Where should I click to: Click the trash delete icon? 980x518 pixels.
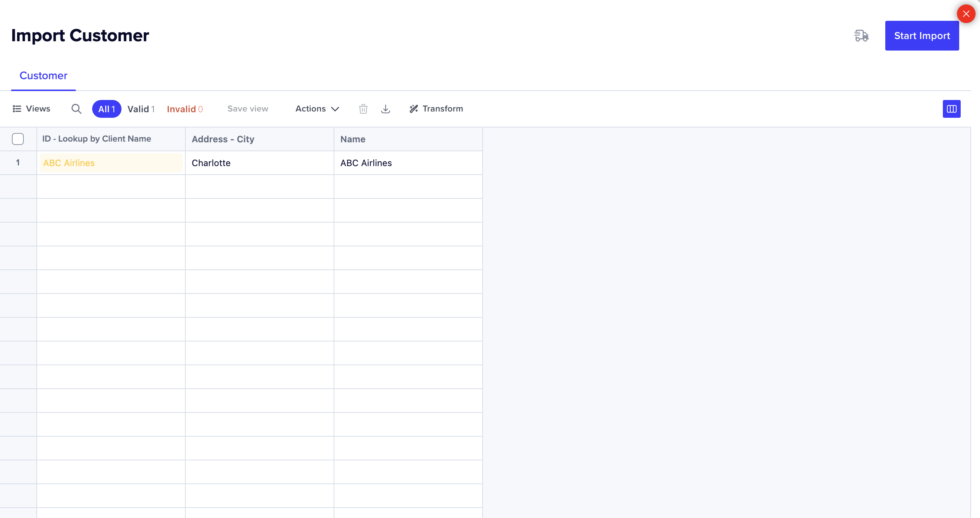pos(363,109)
